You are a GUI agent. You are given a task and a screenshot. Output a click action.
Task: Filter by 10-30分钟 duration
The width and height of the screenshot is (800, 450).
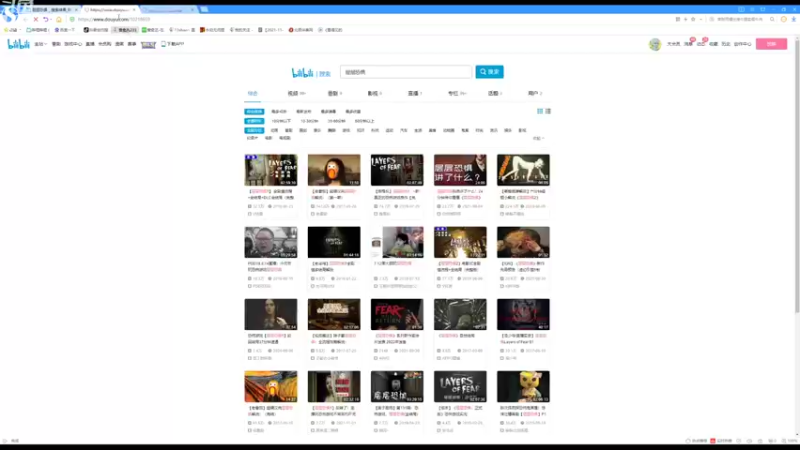309,121
